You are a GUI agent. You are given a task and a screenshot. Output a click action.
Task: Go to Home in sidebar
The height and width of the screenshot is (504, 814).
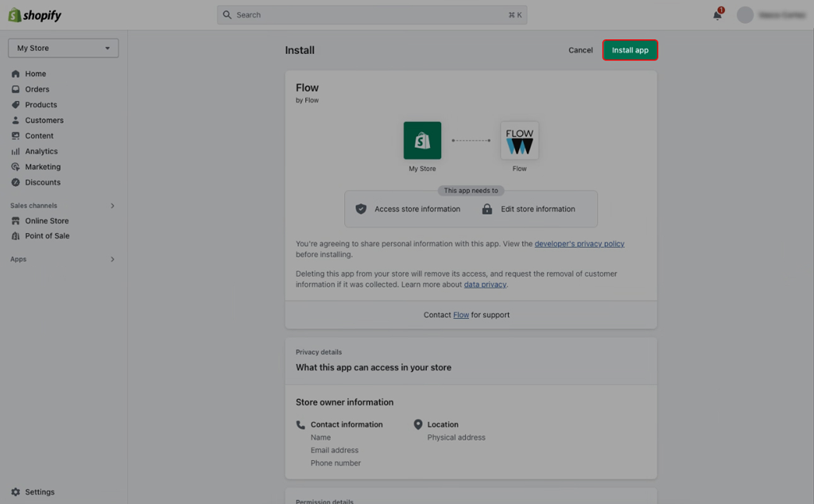point(35,74)
